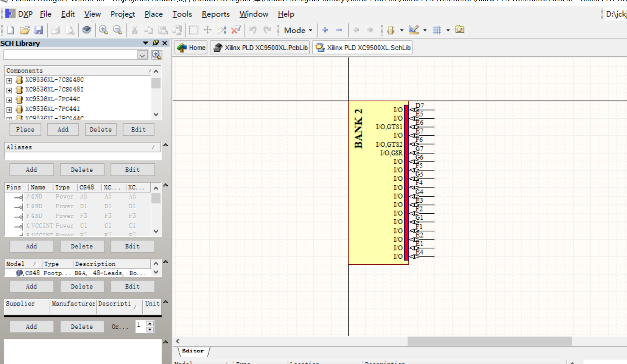
Task: Click Add button under Model list
Action: 31,287
